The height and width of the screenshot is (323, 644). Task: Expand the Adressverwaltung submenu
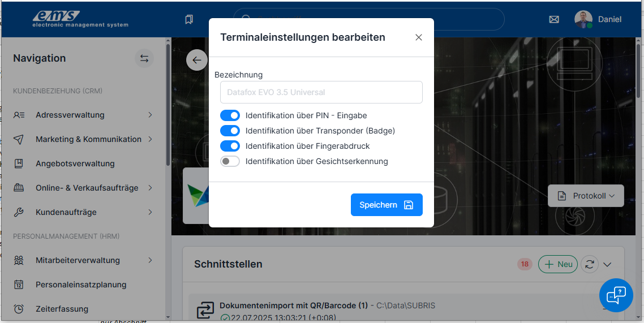(150, 115)
